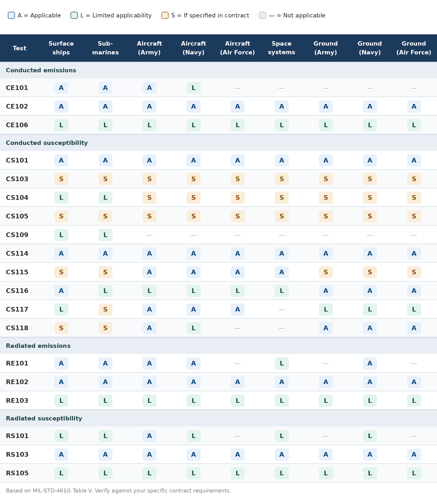This screenshot has width=437, height=504.
Task: Click the Surface ships column header
Action: point(61,48)
